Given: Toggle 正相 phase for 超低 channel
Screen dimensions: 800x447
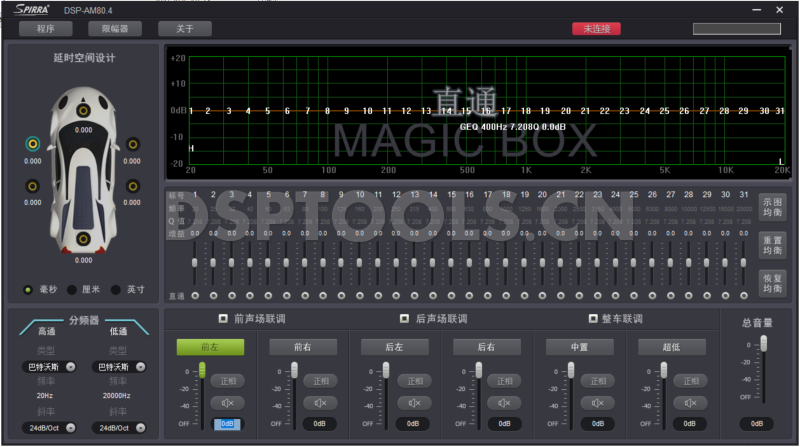Looking at the screenshot, I should pyautogui.click(x=690, y=381).
